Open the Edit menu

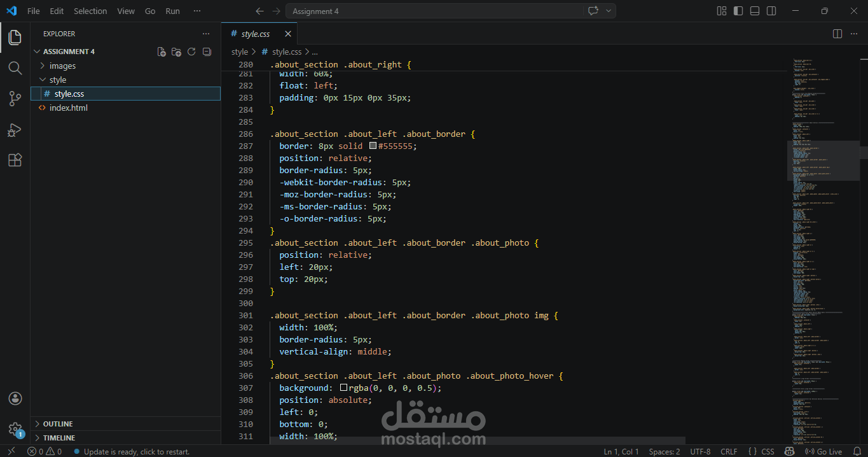[57, 11]
